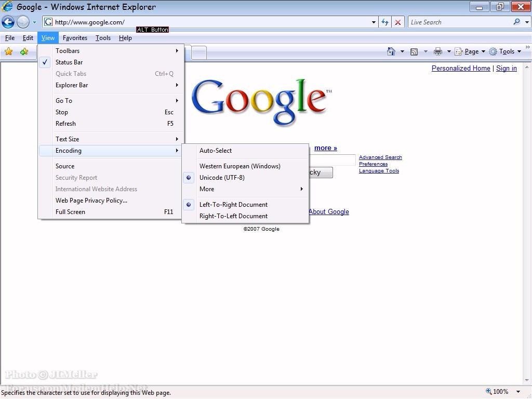The height and width of the screenshot is (399, 532).
Task: Open the Print options dropdown arrow
Action: click(x=449, y=51)
